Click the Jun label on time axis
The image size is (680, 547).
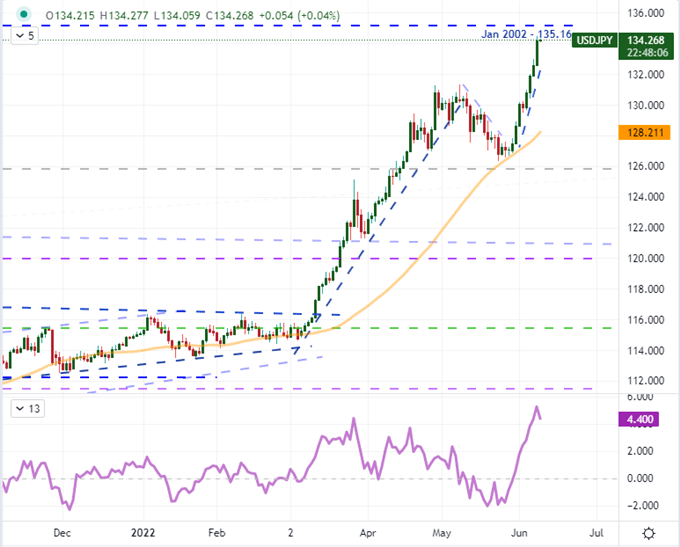(x=519, y=533)
